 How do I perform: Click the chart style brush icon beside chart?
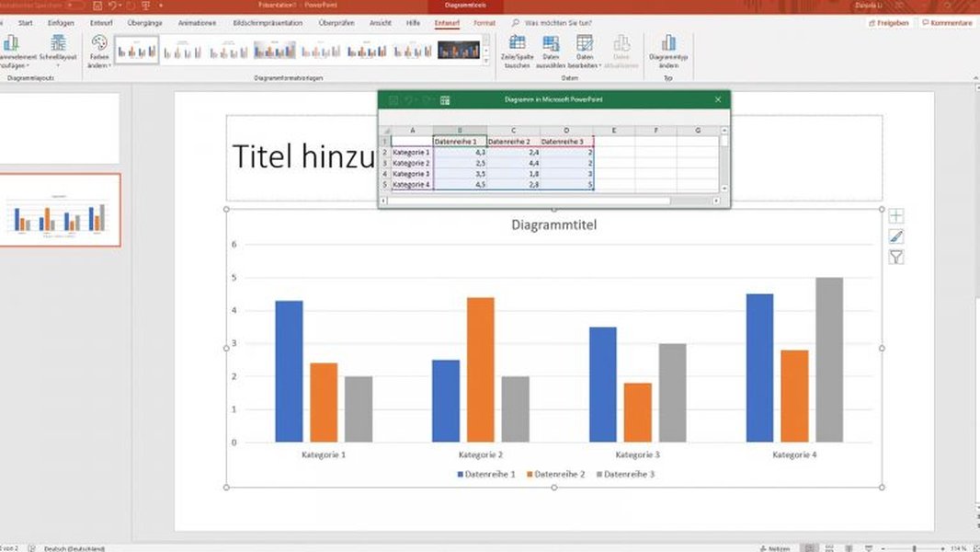(x=896, y=236)
